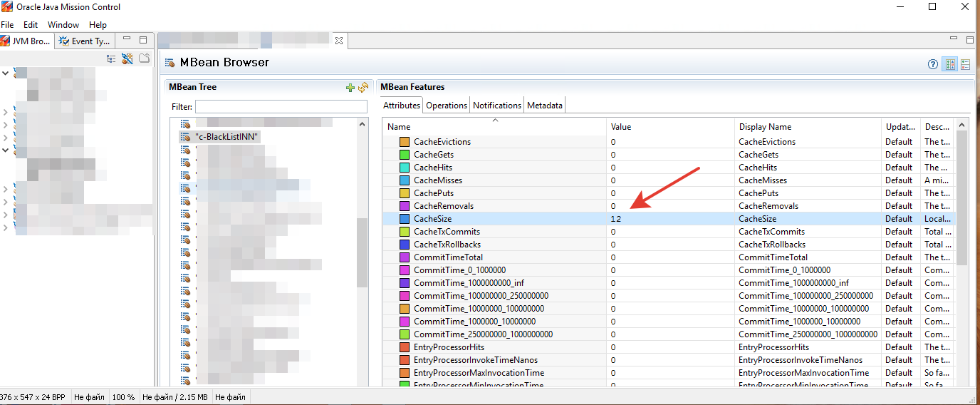Click the green plus icon in MBean Tree
Image resolution: width=980 pixels, height=405 pixels.
pyautogui.click(x=350, y=88)
